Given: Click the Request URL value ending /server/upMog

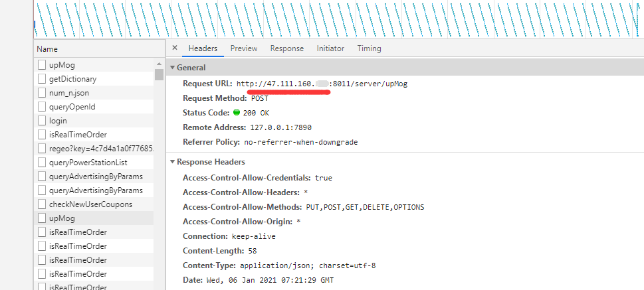Looking at the screenshot, I should click(322, 84).
